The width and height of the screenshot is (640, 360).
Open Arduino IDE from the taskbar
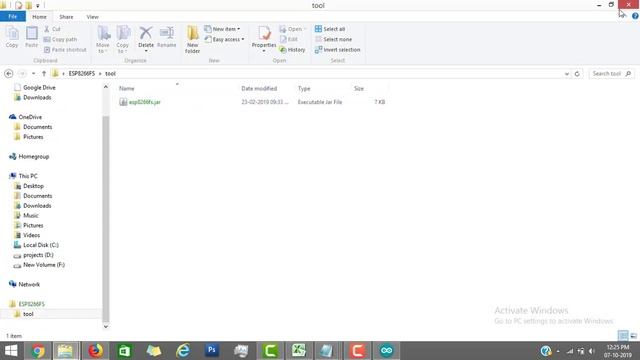click(x=386, y=351)
